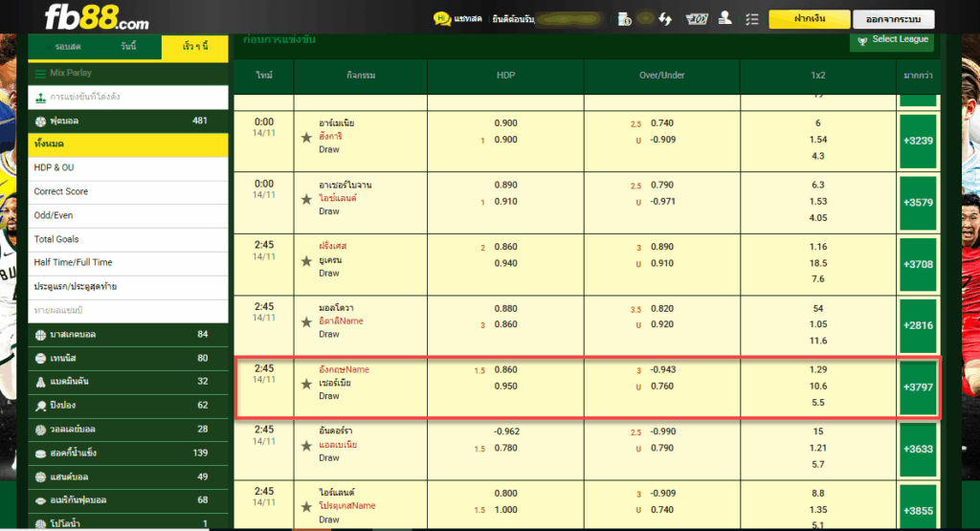
Task: Click the basketball icon beside บาสเกตบอล
Action: pyautogui.click(x=40, y=335)
